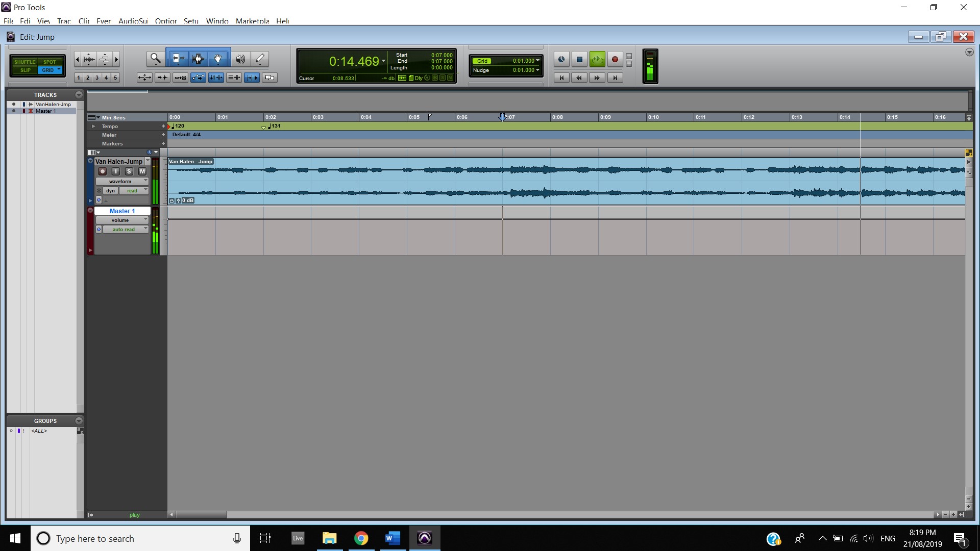Select the Pencil tool
980x551 pixels.
[260, 59]
